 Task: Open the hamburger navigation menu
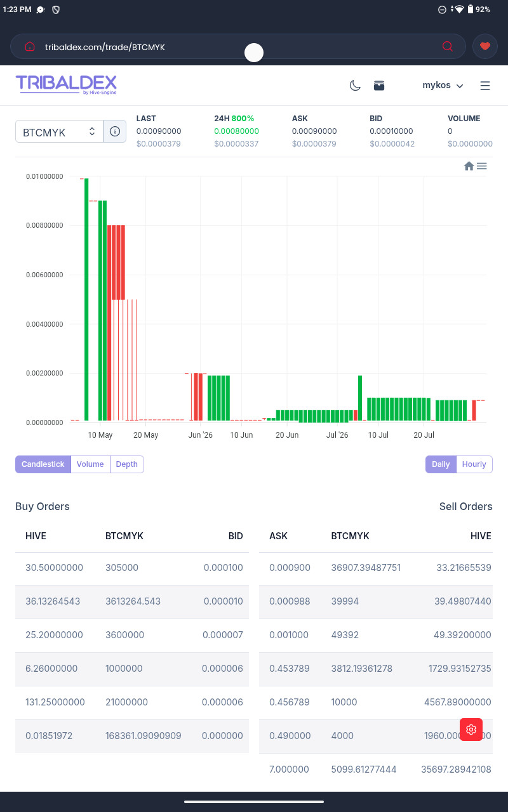coord(485,86)
